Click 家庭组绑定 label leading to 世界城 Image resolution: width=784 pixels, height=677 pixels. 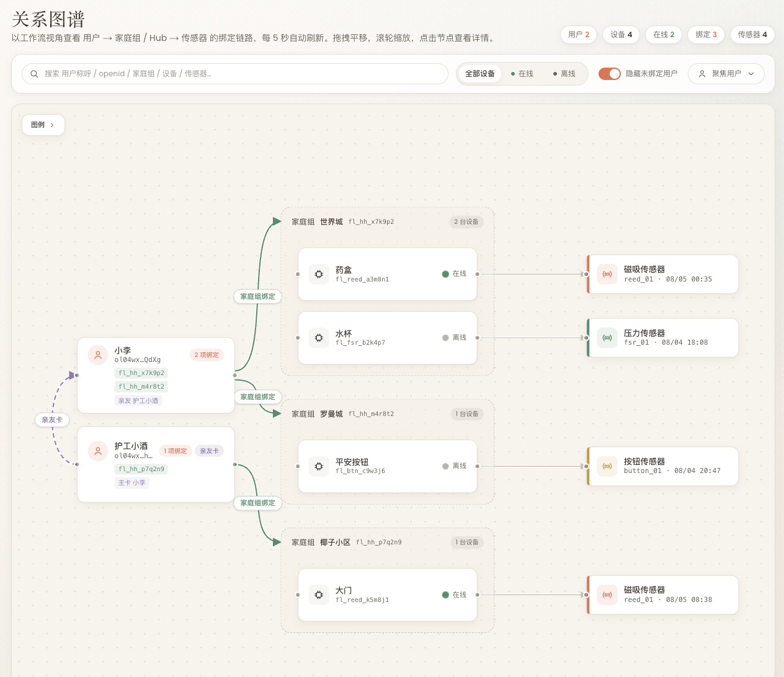257,296
